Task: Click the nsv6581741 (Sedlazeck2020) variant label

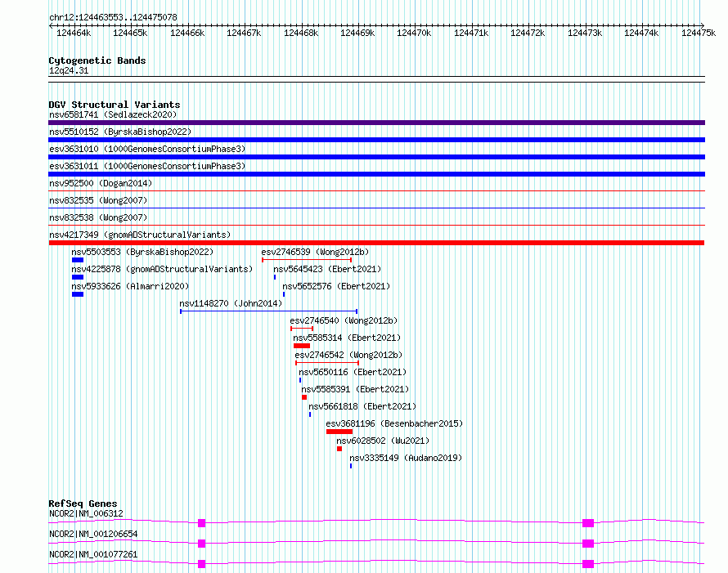Action: point(113,114)
